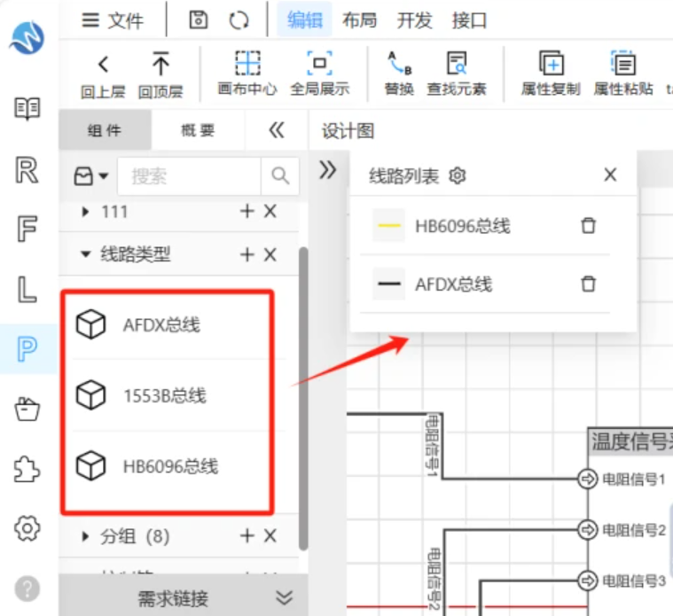Image resolution: width=673 pixels, height=616 pixels.
Task: Open the component library dropdown
Action: click(x=90, y=175)
